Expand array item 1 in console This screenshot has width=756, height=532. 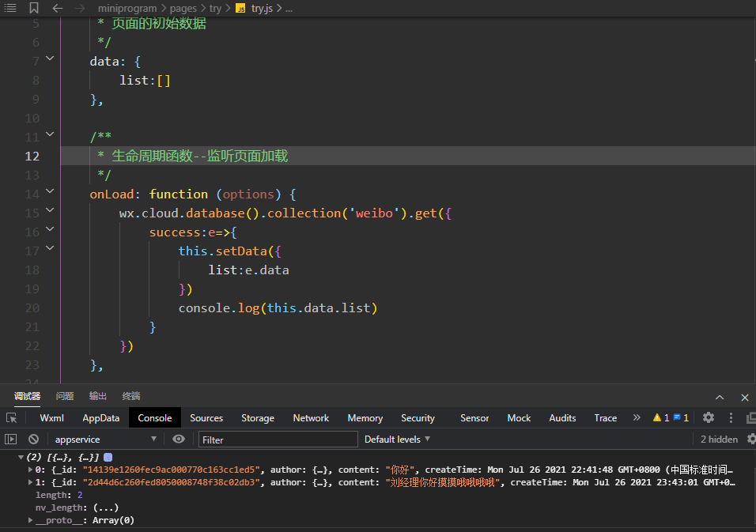(30, 482)
